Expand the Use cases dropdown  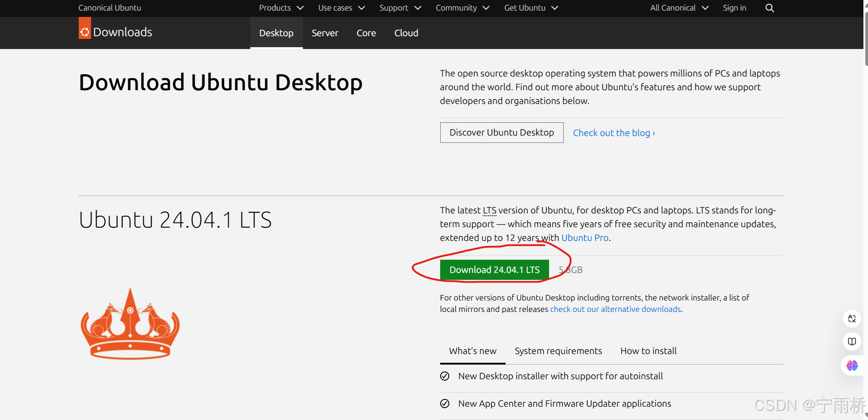[x=341, y=8]
